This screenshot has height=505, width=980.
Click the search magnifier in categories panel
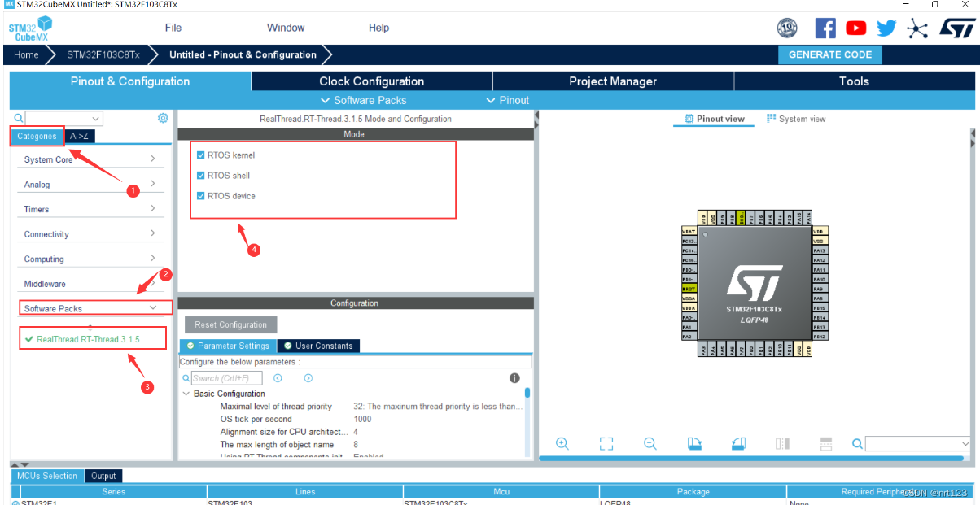click(19, 118)
